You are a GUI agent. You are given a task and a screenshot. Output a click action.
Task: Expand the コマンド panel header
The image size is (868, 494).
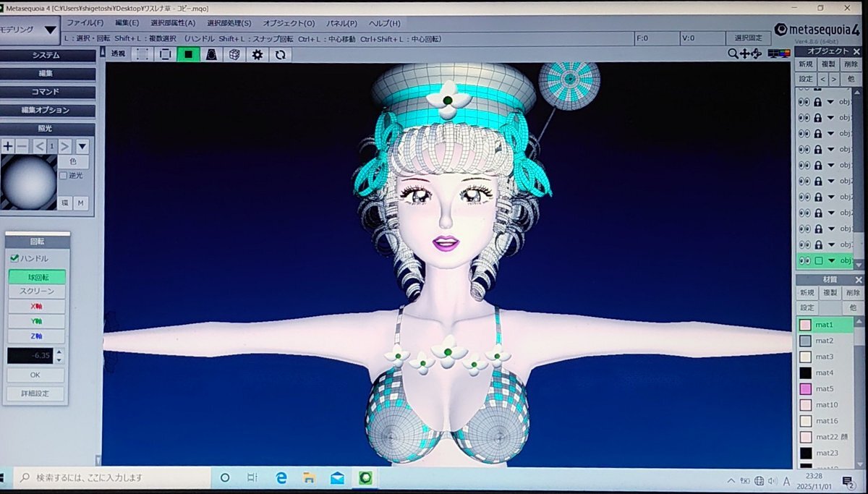click(48, 92)
